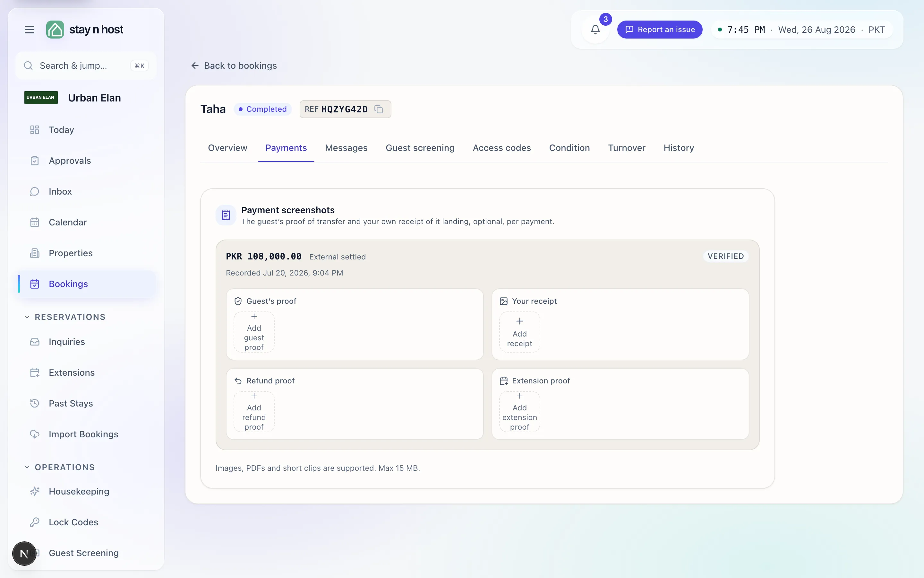Open the History tab
Image resolution: width=924 pixels, height=578 pixels.
[x=679, y=148]
